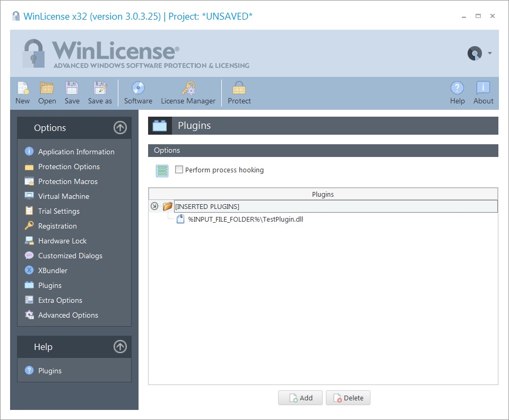Open the theme dropdown in the header

pyautogui.click(x=490, y=53)
